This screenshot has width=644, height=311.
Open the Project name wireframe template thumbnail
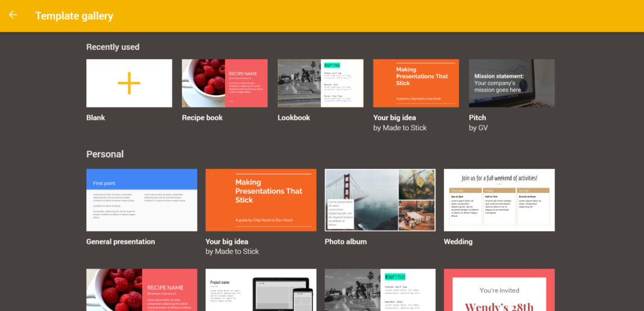coord(260,291)
